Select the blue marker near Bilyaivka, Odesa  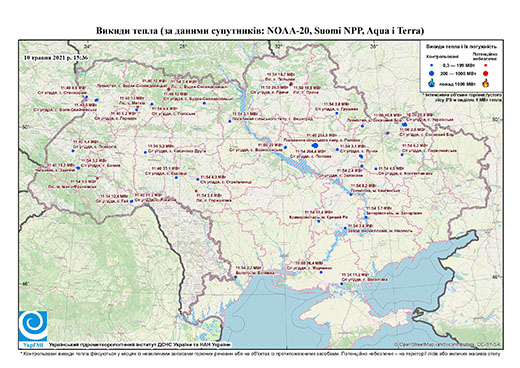(236, 277)
